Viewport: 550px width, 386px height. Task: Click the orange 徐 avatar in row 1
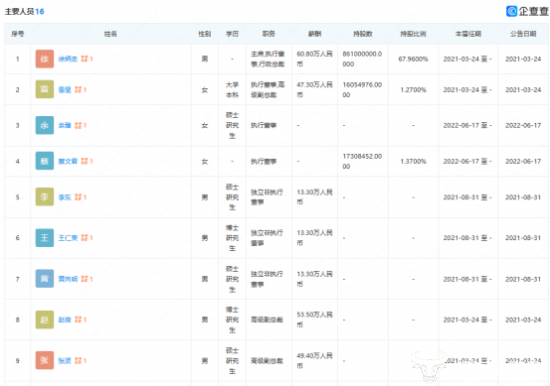45,59
